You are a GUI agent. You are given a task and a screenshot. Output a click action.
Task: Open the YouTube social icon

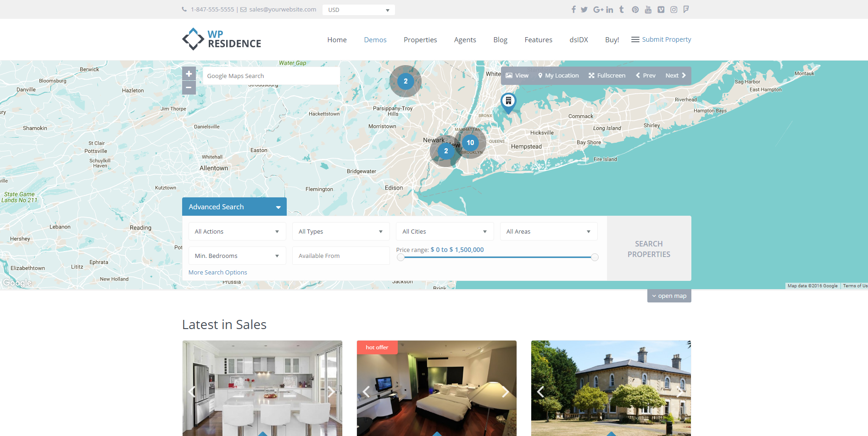pos(648,10)
